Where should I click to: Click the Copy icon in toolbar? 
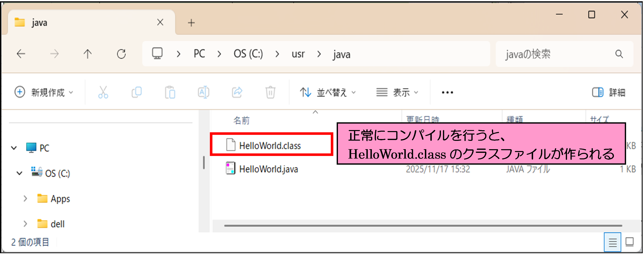[x=136, y=92]
